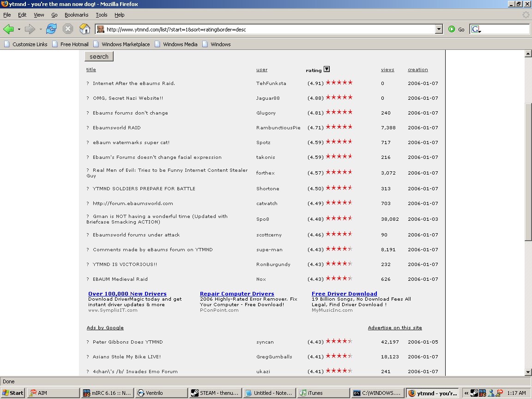532x399 pixels.
Task: Open Forward button history dropdown arrow
Action: pos(41,29)
